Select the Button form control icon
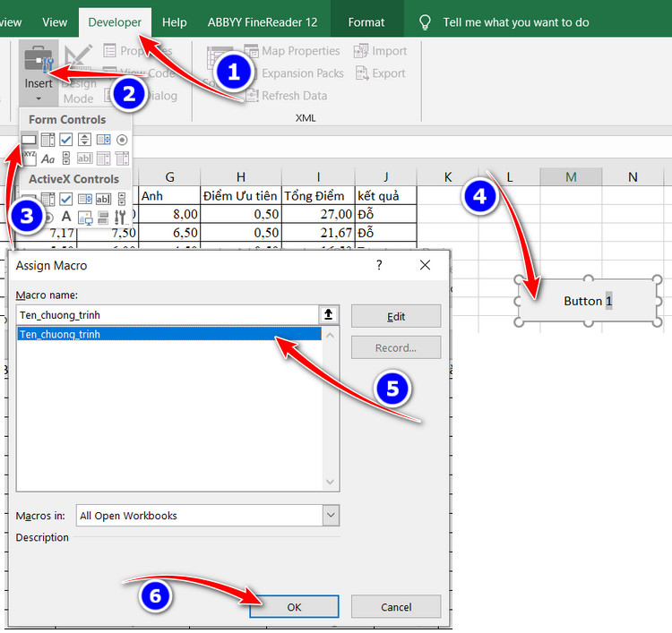 [29, 140]
